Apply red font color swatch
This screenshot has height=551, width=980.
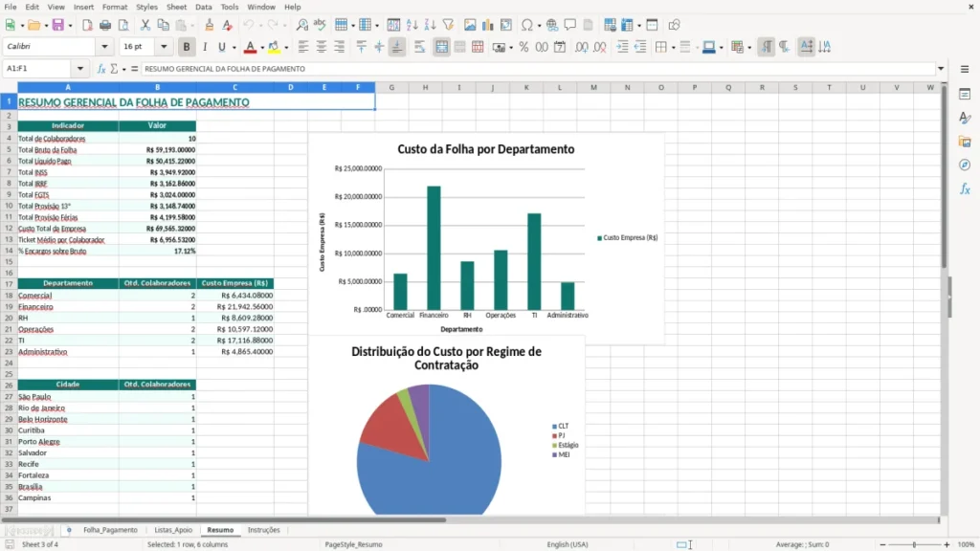tap(250, 47)
